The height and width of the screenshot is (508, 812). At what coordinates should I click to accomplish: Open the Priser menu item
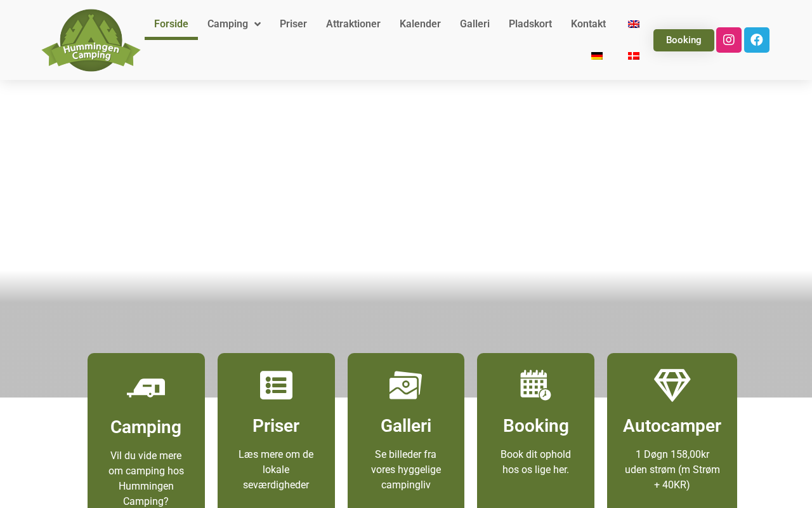pyautogui.click(x=293, y=24)
